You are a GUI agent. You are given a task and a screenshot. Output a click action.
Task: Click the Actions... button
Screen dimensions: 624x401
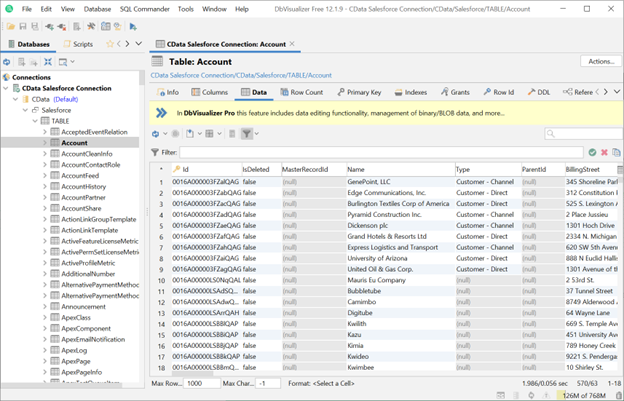[x=600, y=61]
